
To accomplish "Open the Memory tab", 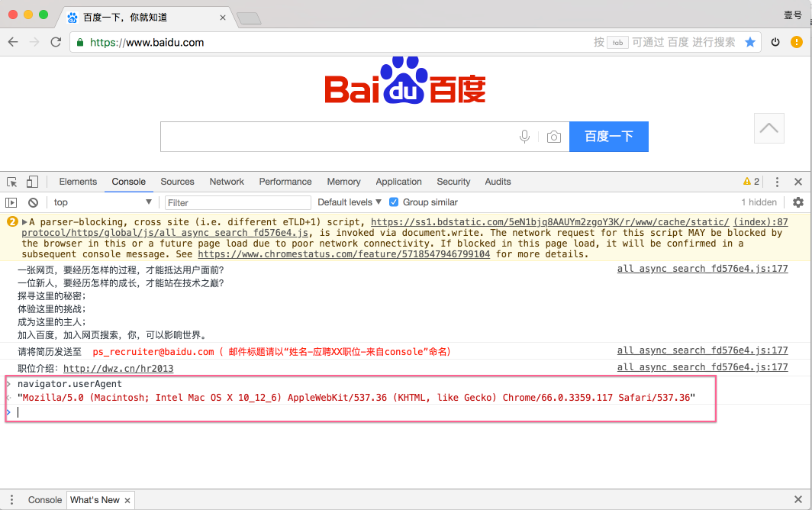I will (x=343, y=182).
